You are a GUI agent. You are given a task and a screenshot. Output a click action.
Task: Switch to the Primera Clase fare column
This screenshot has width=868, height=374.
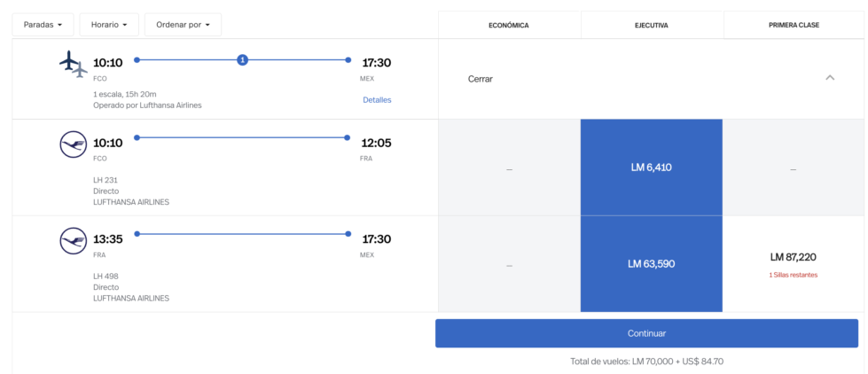(x=794, y=25)
